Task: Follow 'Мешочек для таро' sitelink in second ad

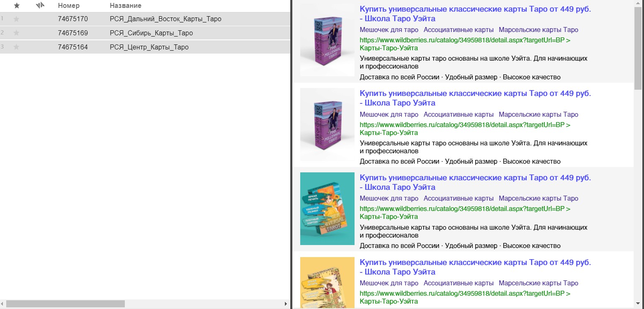Action: click(x=389, y=114)
